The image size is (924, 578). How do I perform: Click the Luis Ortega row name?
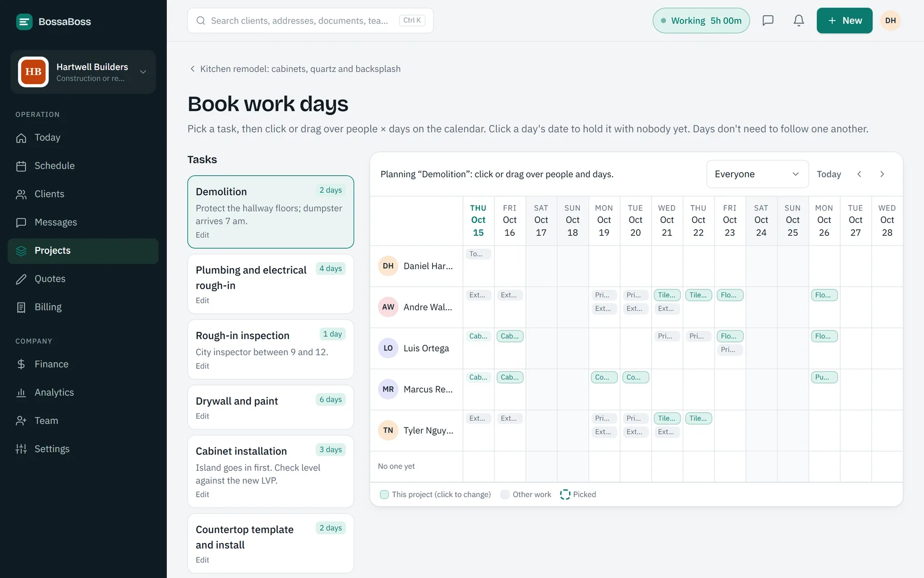[x=426, y=348]
